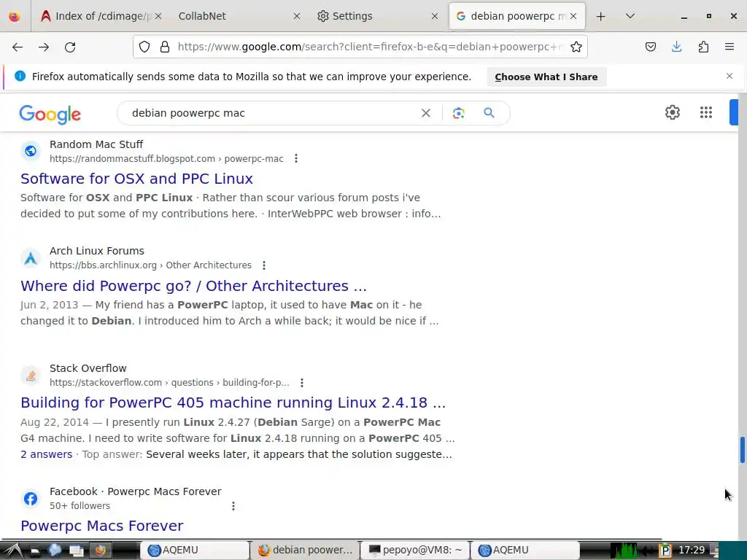747x560 pixels.
Task: Open the Powerpc Macs Forever result
Action: point(102,526)
